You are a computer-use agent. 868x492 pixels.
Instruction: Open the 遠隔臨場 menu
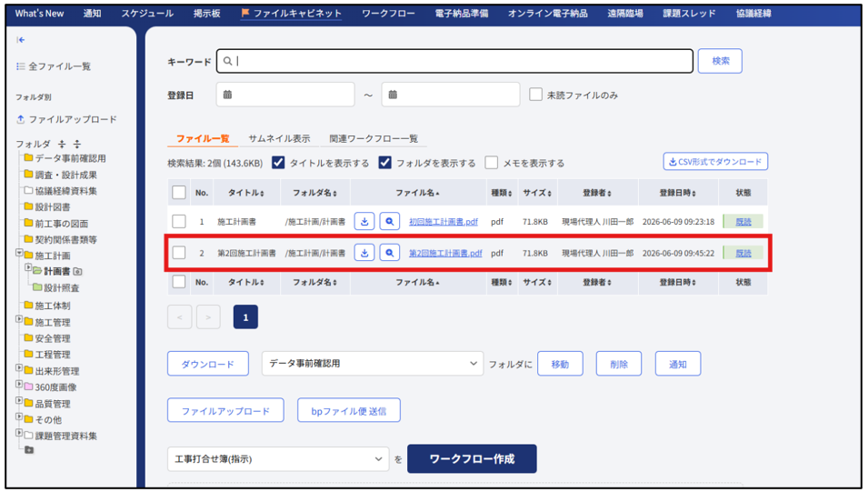click(x=625, y=14)
